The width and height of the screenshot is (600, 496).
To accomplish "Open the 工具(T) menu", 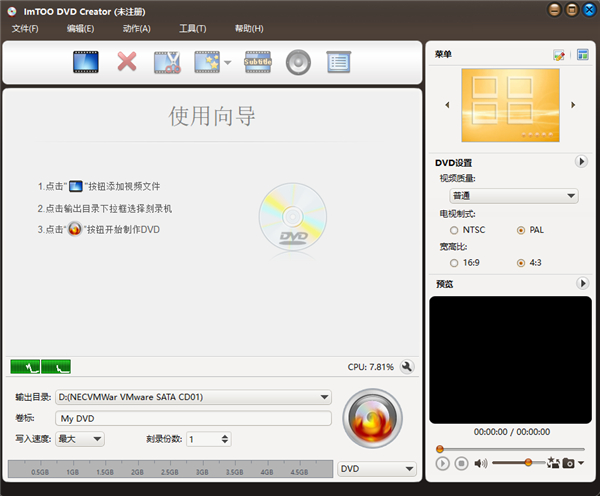I will point(193,28).
